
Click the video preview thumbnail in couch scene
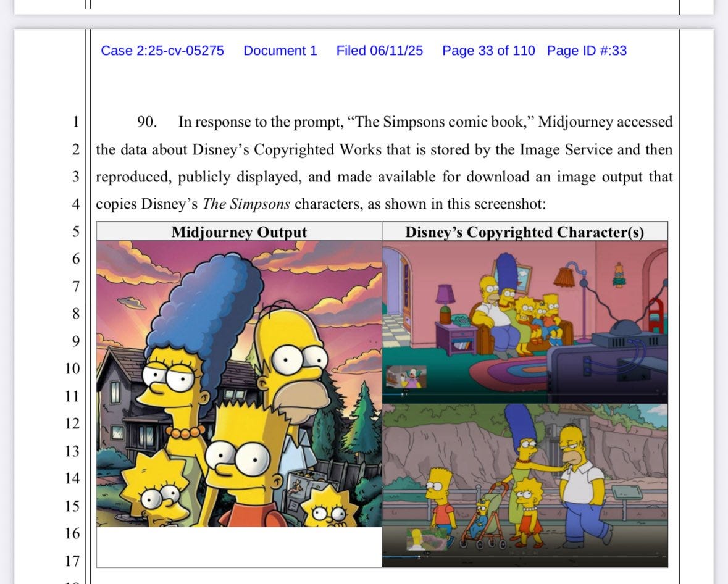[406, 377]
